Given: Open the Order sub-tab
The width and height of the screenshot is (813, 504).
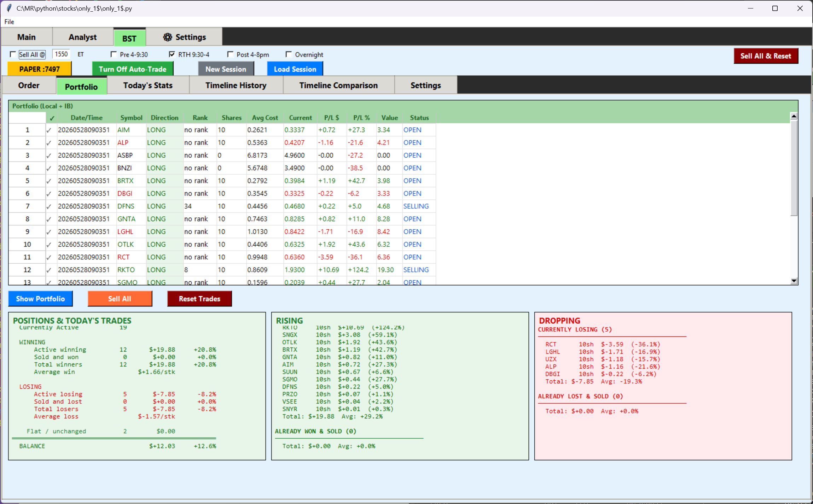Looking at the screenshot, I should [x=29, y=86].
